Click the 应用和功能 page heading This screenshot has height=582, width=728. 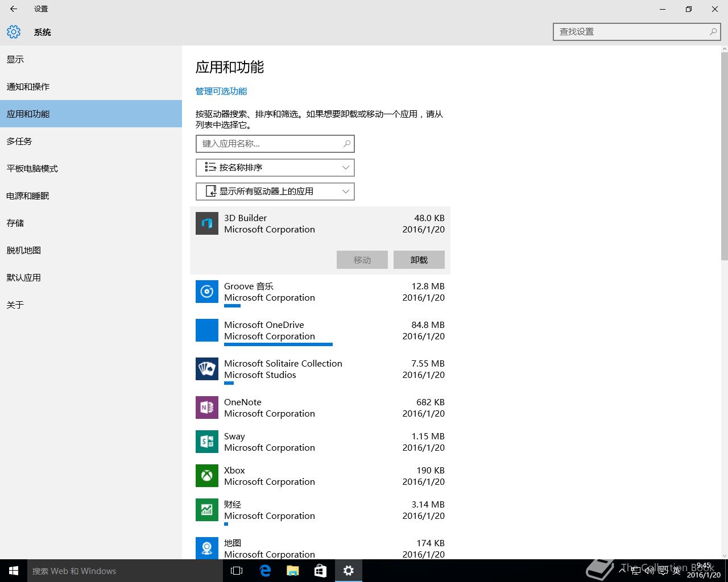(230, 67)
